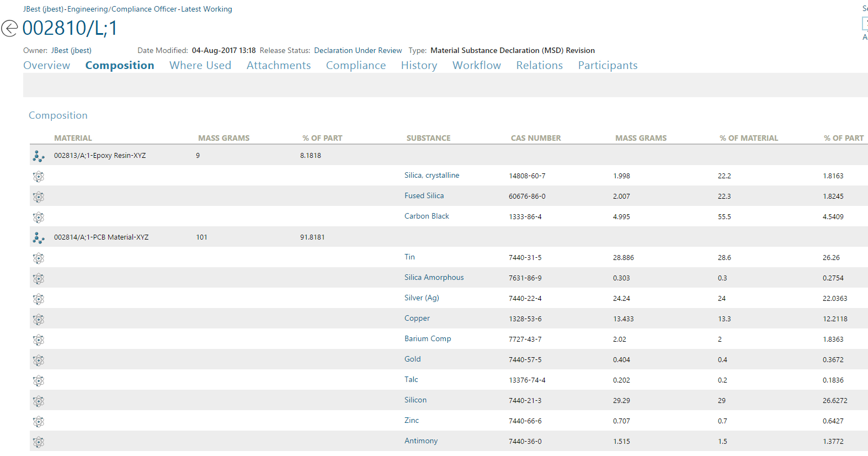Open the Barium Comp substance link
Screen dimensions: 868x456
pyautogui.click(x=428, y=339)
